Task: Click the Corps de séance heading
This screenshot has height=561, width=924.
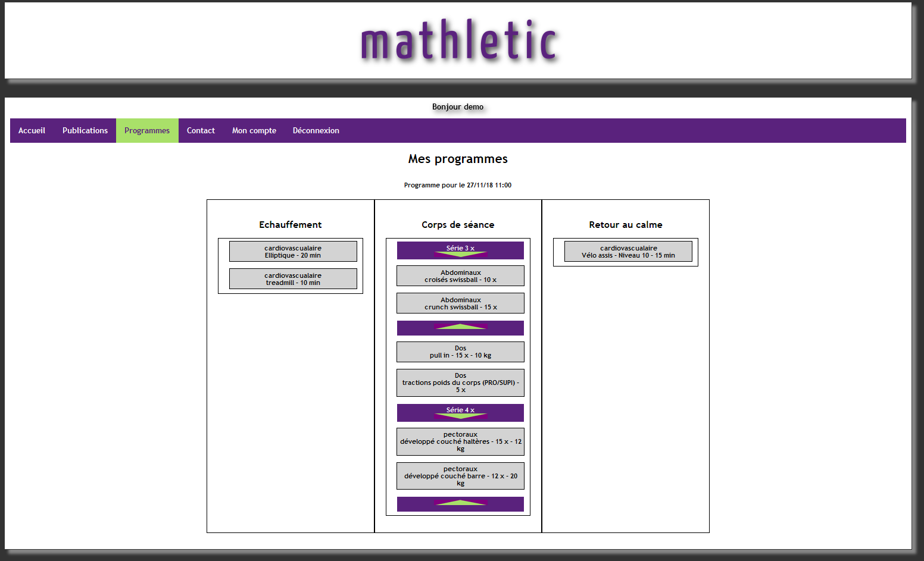Action: coord(458,225)
